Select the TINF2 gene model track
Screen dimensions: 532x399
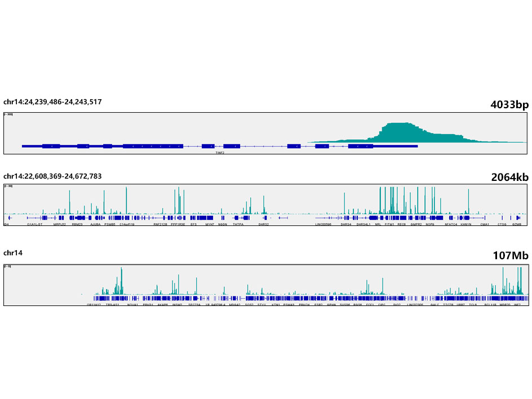tap(220, 146)
